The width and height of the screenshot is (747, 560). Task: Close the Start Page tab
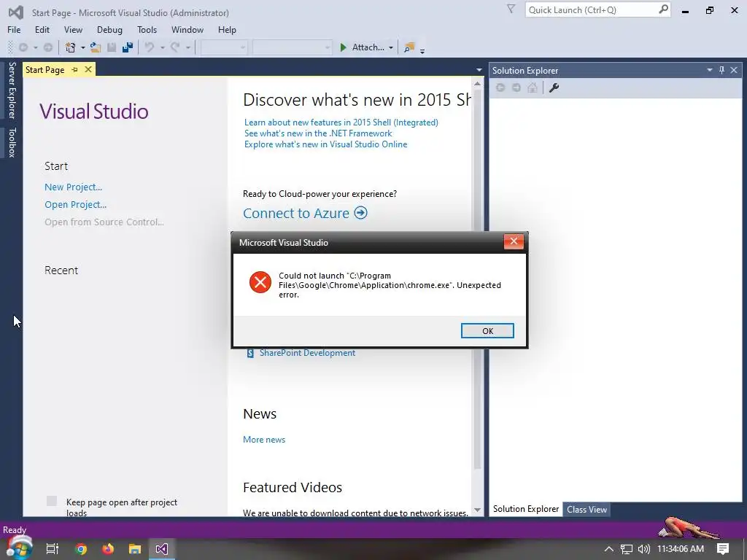coord(88,69)
